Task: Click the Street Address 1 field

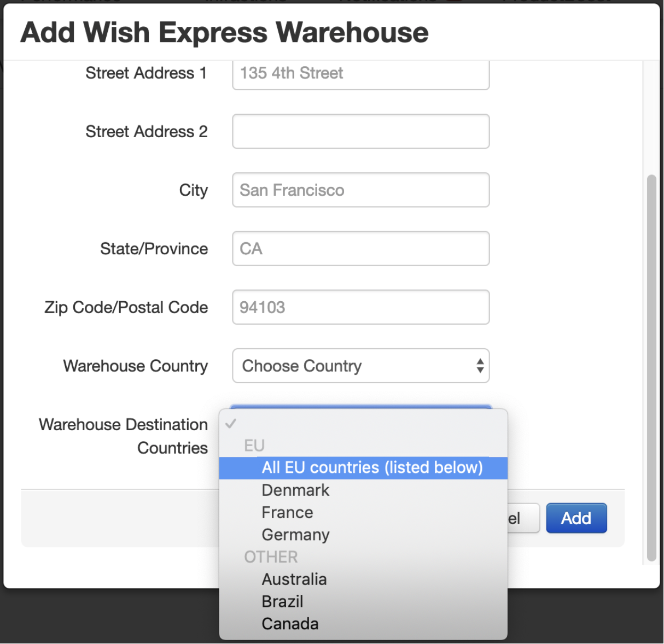Action: pyautogui.click(x=360, y=74)
